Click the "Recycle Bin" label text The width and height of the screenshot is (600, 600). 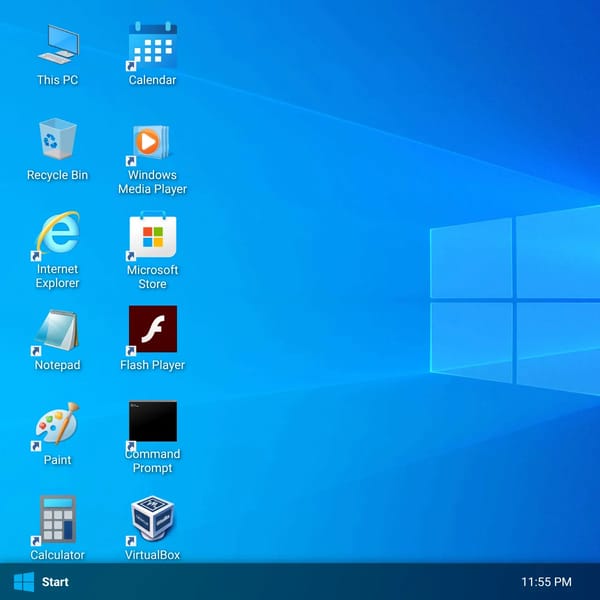[57, 175]
